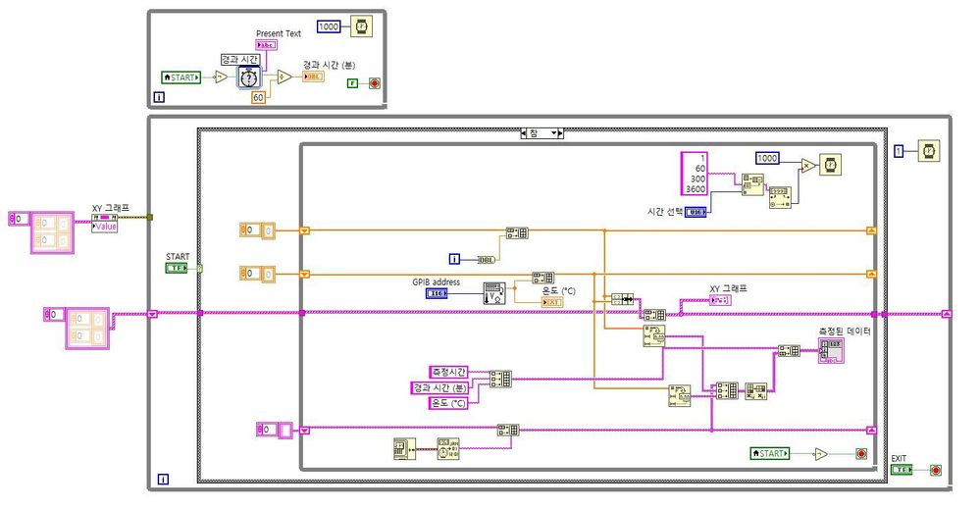The height and width of the screenshot is (509, 980).
Task: Click the XY 그래프 indicator terminal inside the loop
Action: [x=720, y=300]
